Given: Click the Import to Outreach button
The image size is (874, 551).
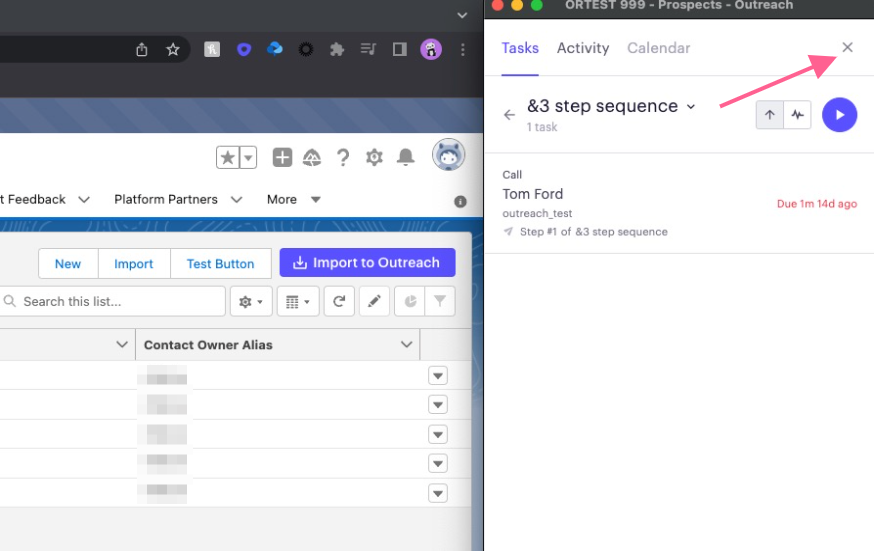Looking at the screenshot, I should coord(367,263).
